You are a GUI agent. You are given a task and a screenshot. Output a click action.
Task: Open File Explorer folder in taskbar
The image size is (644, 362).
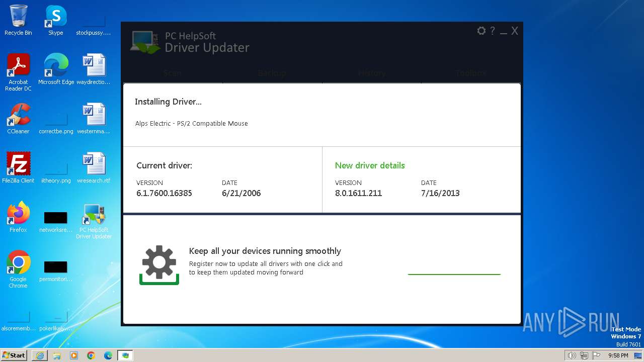coord(57,355)
